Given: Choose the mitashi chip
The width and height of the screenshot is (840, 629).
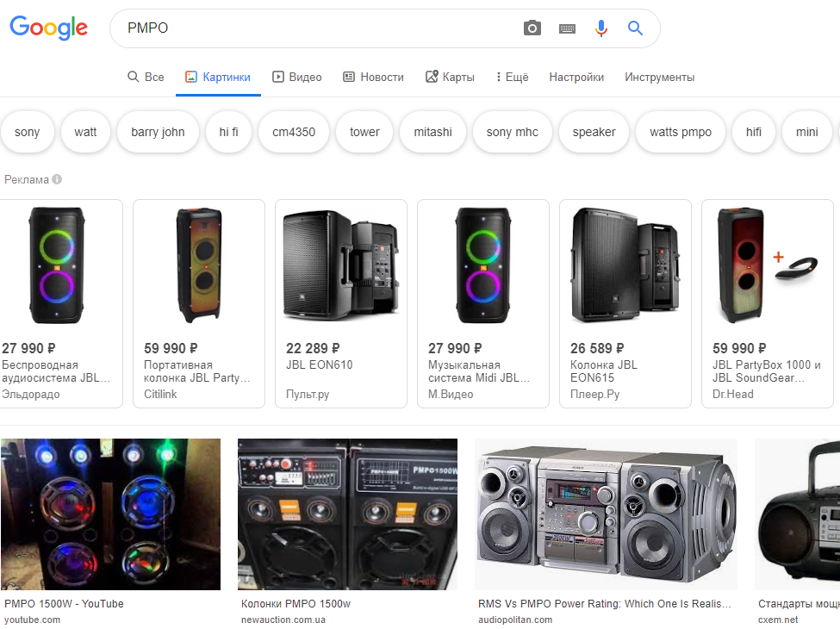Looking at the screenshot, I should pyautogui.click(x=432, y=132).
